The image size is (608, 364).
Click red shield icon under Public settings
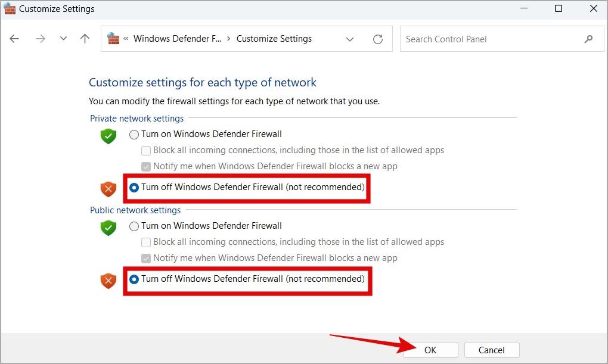[108, 281]
